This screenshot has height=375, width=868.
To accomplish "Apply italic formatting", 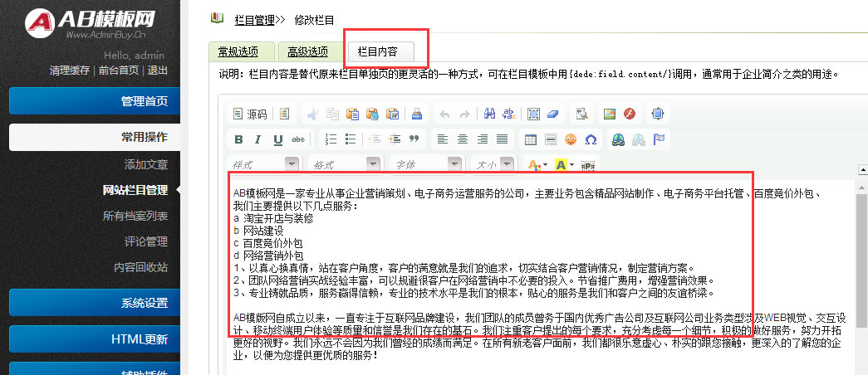I will (x=257, y=139).
